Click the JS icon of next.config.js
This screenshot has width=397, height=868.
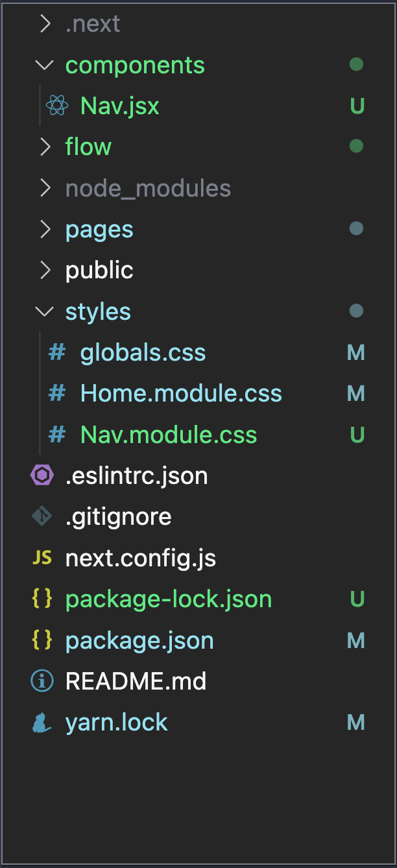click(x=42, y=557)
